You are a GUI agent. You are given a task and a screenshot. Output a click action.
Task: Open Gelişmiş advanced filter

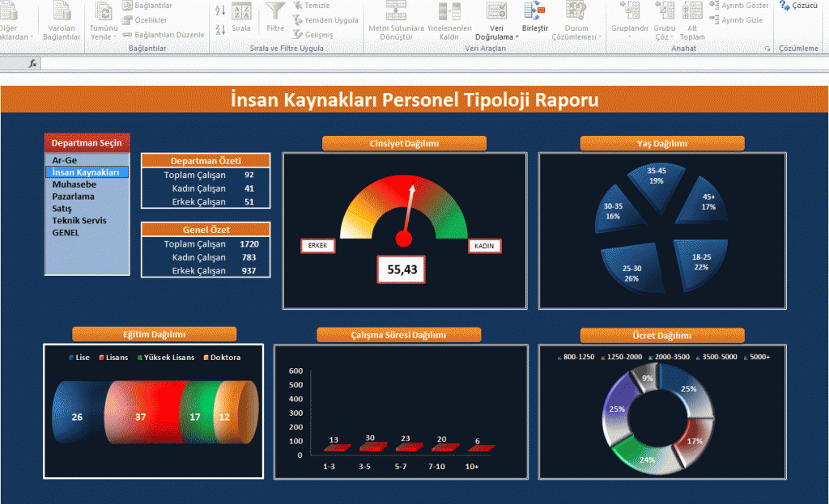coord(313,35)
